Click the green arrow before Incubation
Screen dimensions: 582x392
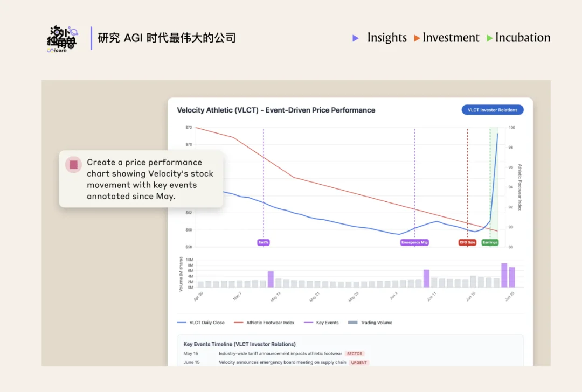[x=489, y=38]
